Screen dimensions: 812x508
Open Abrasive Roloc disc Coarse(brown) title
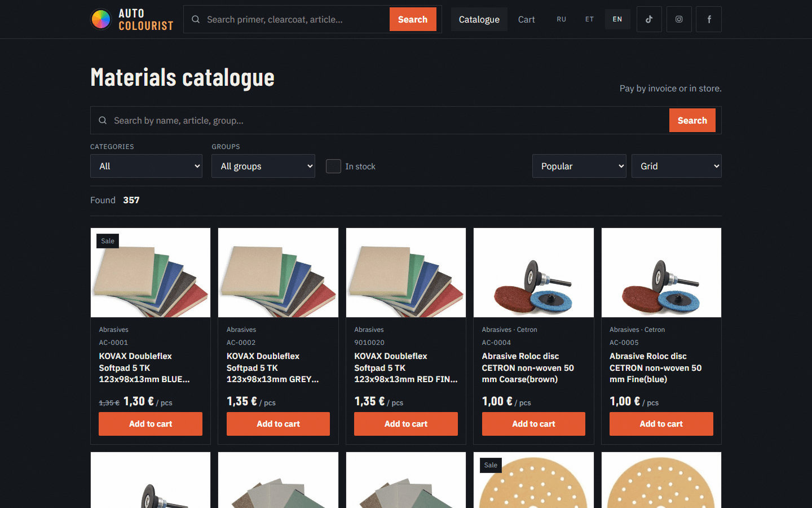528,367
